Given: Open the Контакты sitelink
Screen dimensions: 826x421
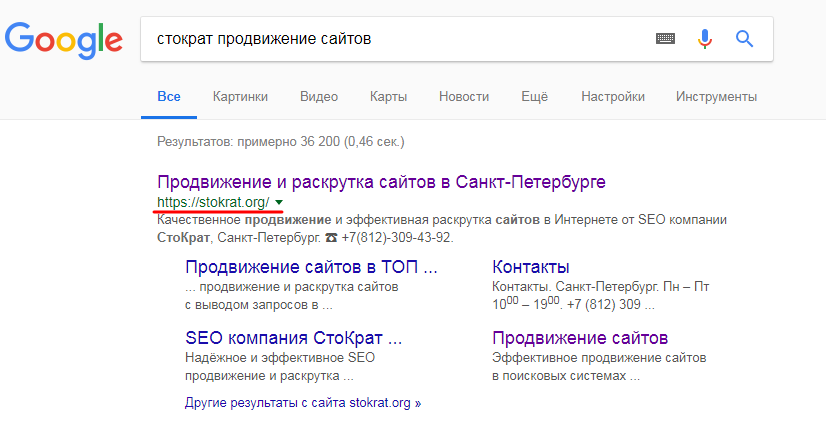Looking at the screenshot, I should pyautogui.click(x=530, y=267).
